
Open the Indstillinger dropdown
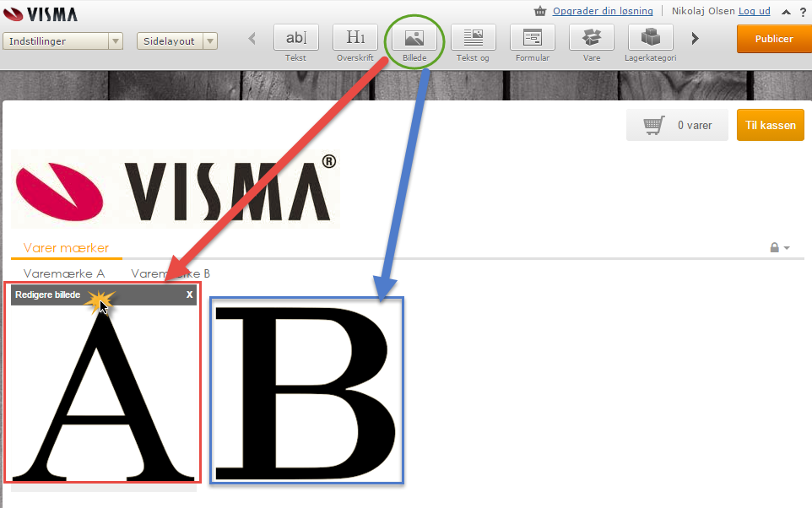pyautogui.click(x=62, y=41)
